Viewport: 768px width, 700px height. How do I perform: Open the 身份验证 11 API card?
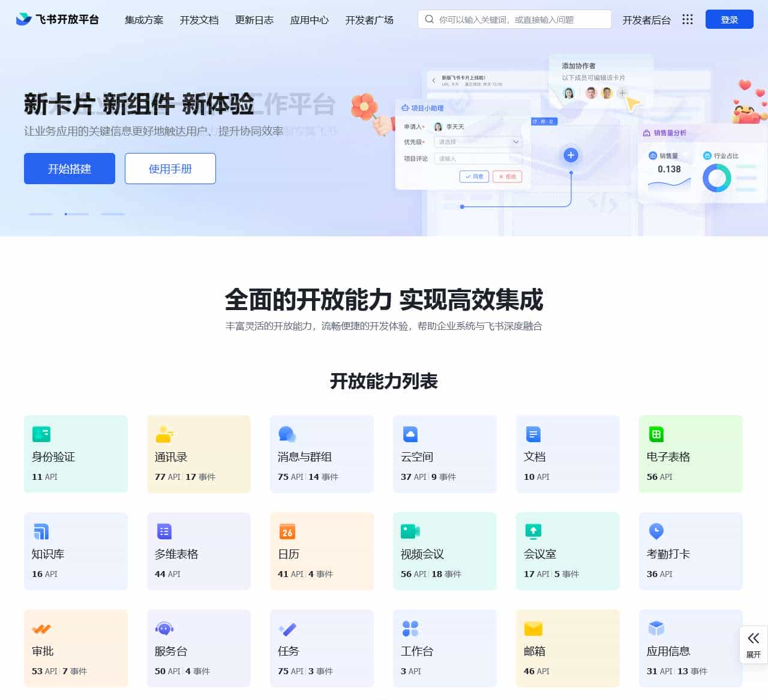click(76, 454)
